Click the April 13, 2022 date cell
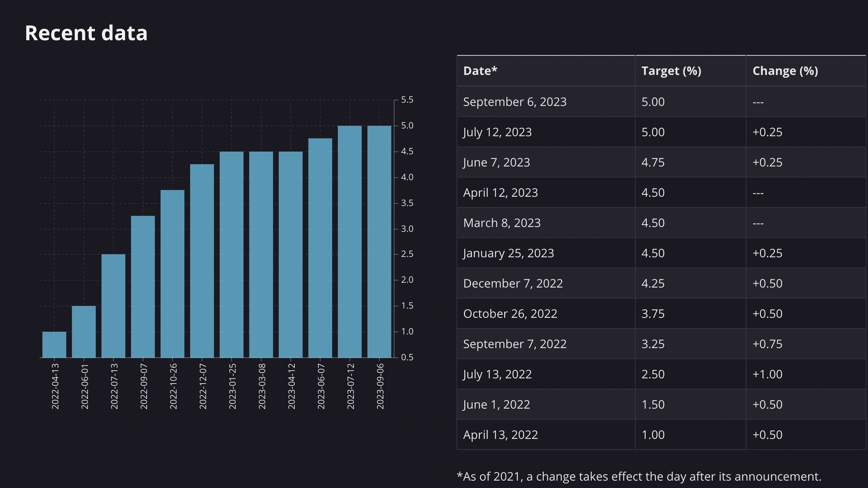Image resolution: width=868 pixels, height=488 pixels. (x=546, y=435)
